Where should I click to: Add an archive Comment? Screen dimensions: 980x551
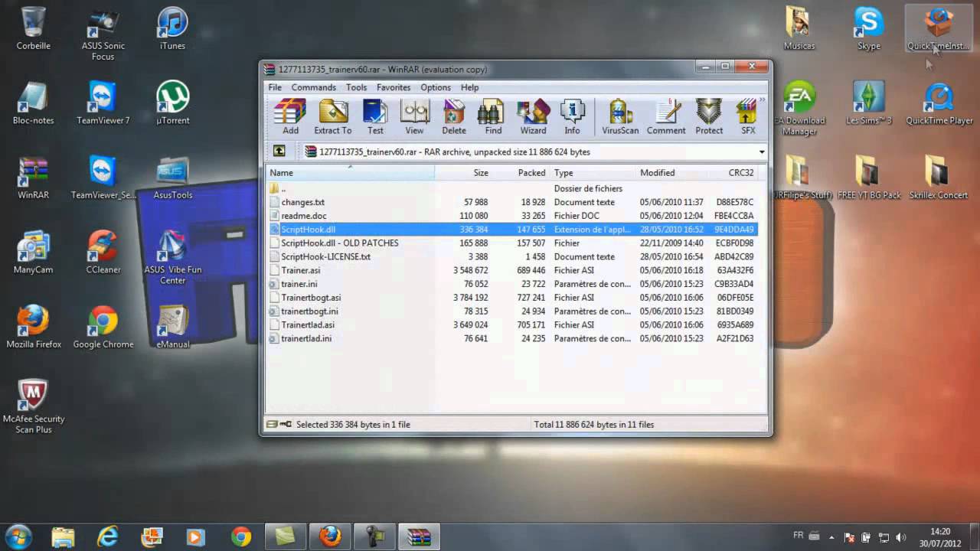[x=666, y=117]
